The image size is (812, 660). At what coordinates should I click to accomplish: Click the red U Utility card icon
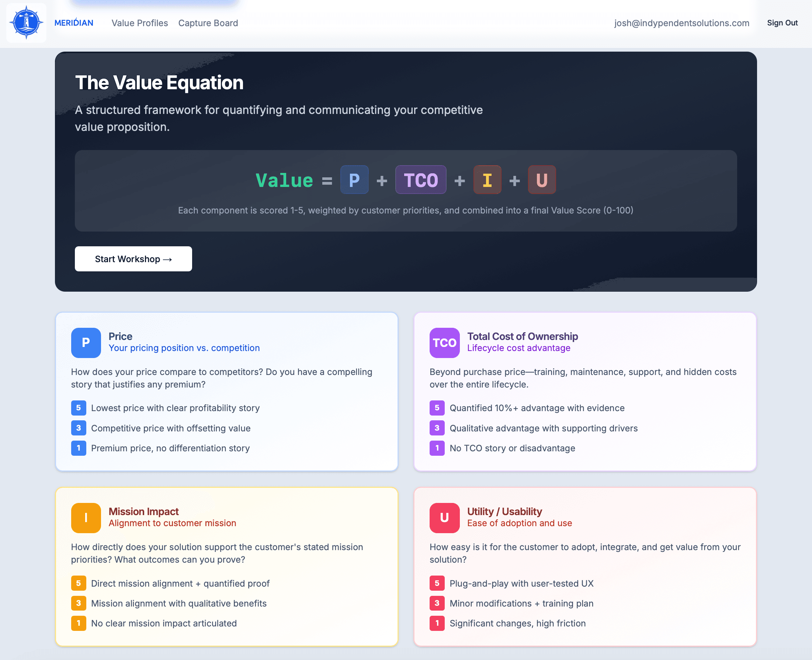pos(444,517)
